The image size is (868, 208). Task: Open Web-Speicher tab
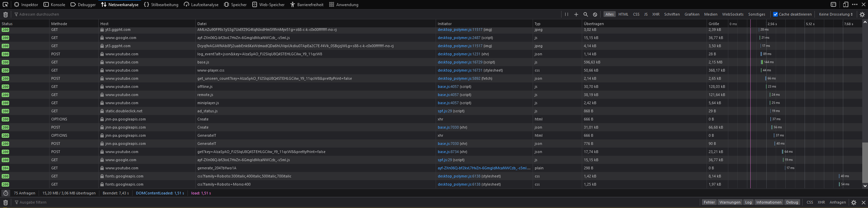(268, 5)
